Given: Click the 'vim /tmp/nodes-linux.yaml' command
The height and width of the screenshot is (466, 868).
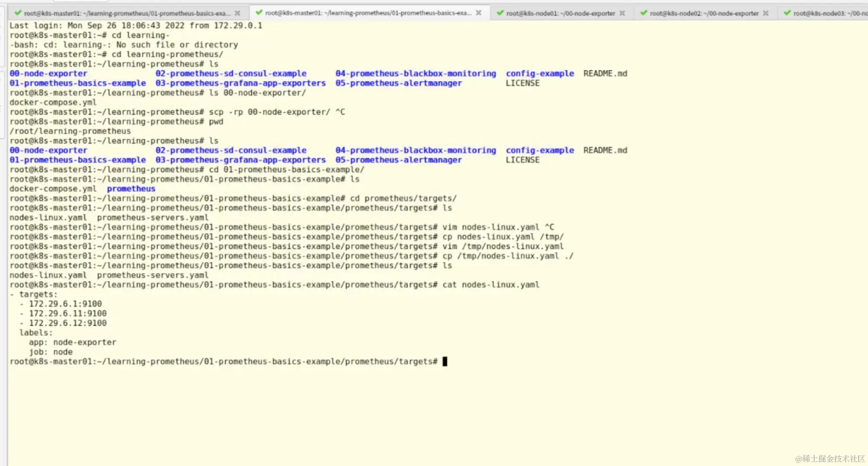Looking at the screenshot, I should (x=503, y=247).
